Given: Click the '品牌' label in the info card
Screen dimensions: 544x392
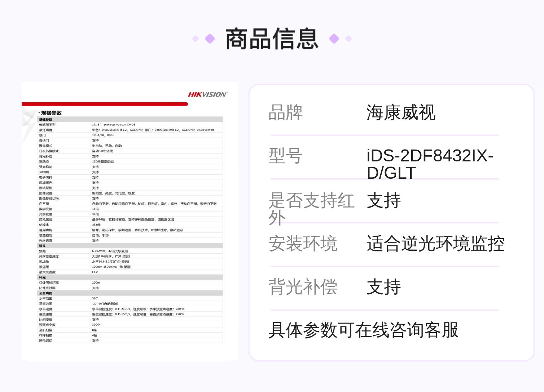Looking at the screenshot, I should tap(286, 112).
